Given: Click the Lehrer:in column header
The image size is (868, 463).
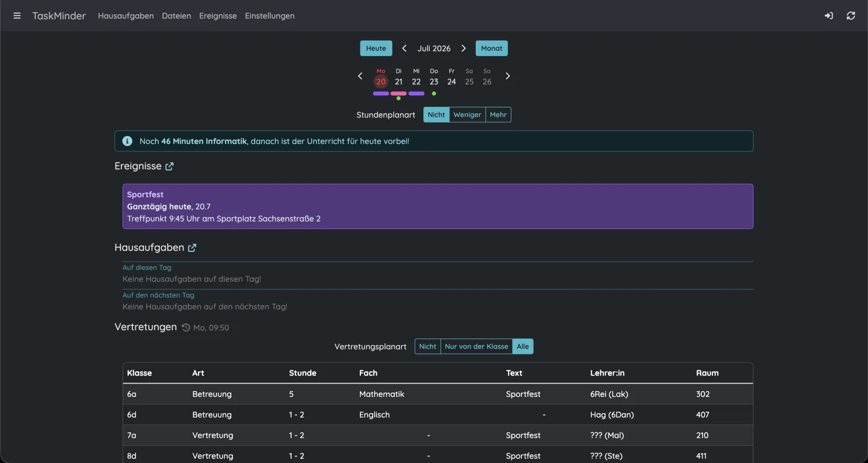Looking at the screenshot, I should point(608,373).
